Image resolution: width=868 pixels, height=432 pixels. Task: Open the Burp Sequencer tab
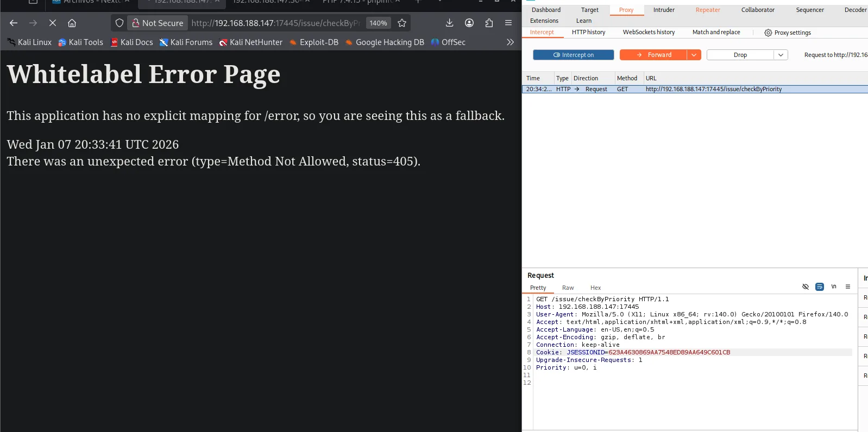point(810,10)
